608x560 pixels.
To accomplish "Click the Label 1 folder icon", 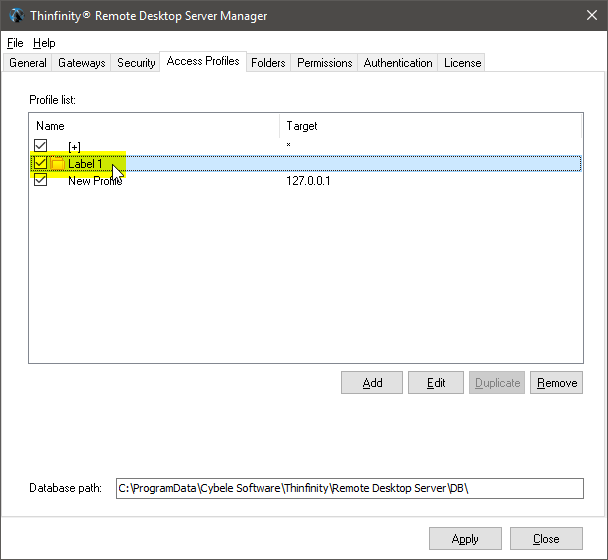I will [58, 163].
